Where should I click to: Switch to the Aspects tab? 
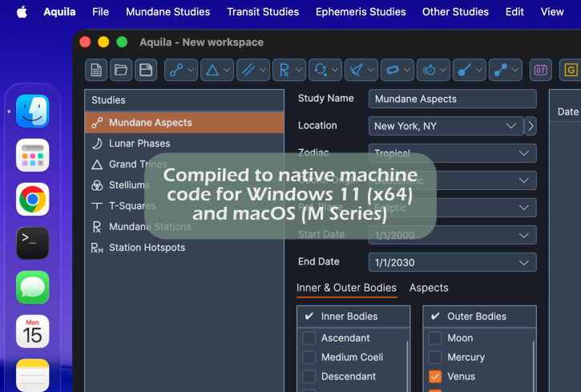[429, 288]
